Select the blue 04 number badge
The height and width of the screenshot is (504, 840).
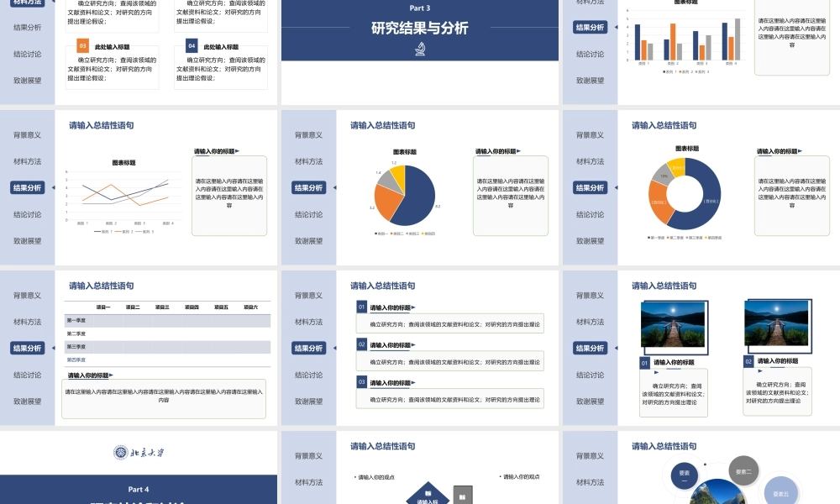point(192,46)
